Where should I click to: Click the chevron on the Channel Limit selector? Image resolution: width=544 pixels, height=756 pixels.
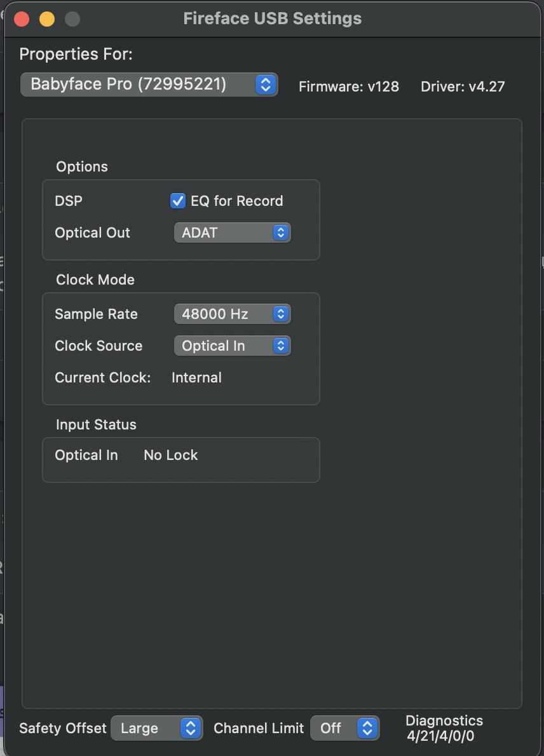[367, 728]
